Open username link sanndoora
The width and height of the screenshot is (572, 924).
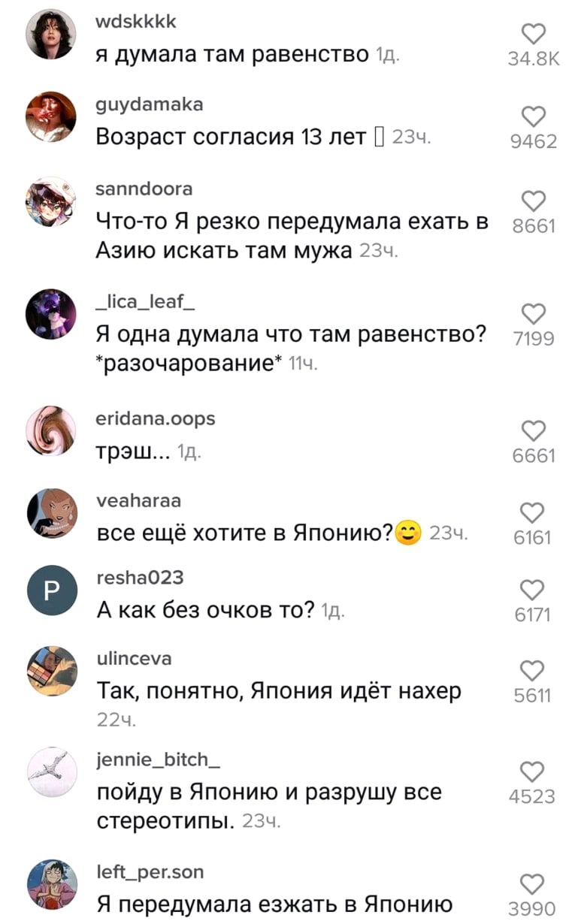pyautogui.click(x=144, y=188)
